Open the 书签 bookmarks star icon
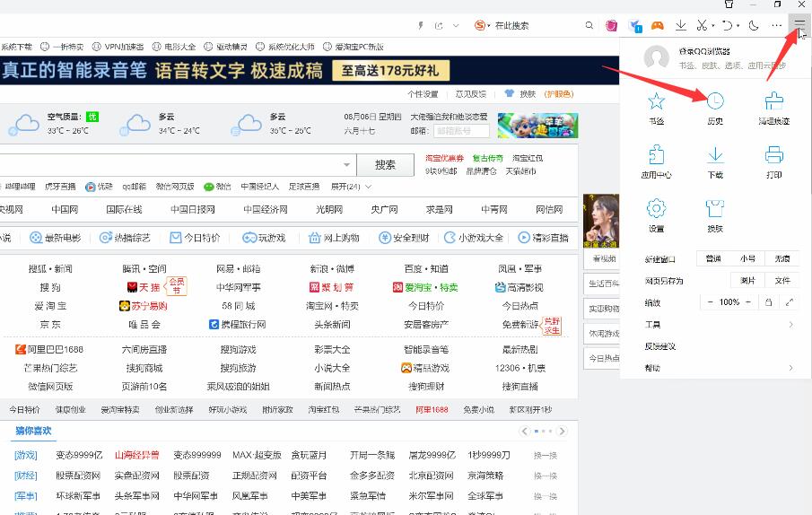This screenshot has width=812, height=515. [x=656, y=100]
